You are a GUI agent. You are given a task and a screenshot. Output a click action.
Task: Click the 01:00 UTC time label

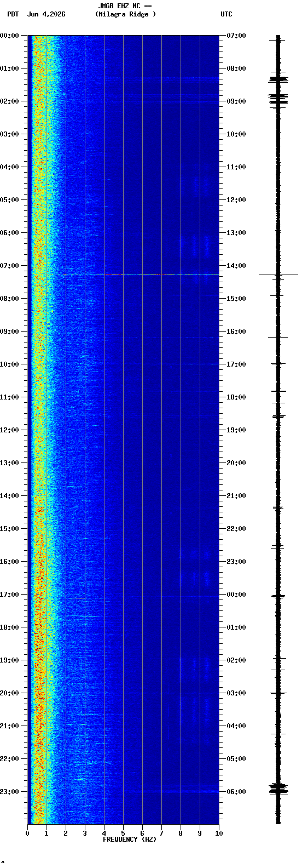[236, 627]
